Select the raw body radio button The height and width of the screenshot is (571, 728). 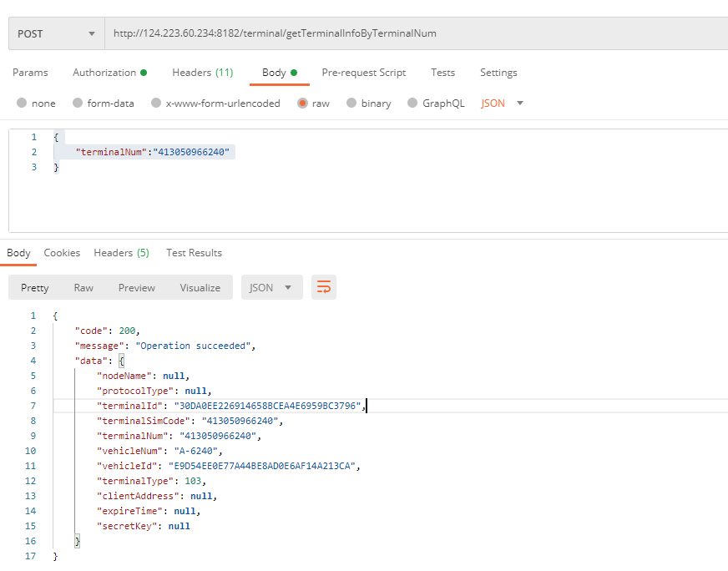pyautogui.click(x=302, y=104)
